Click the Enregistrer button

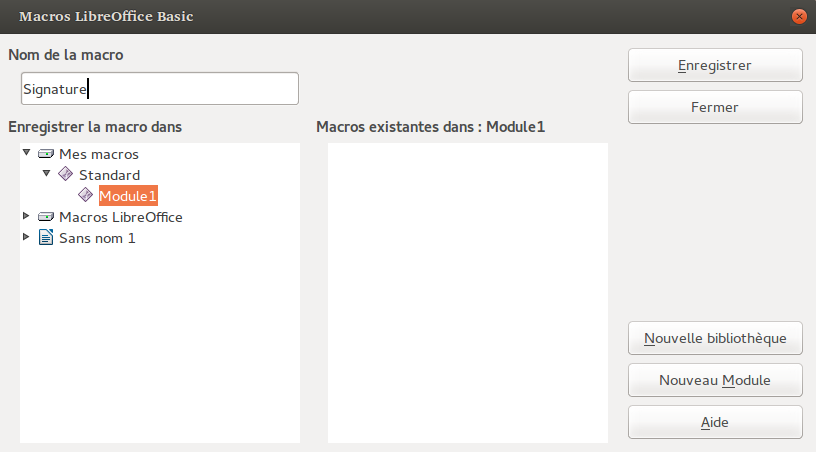(x=715, y=65)
